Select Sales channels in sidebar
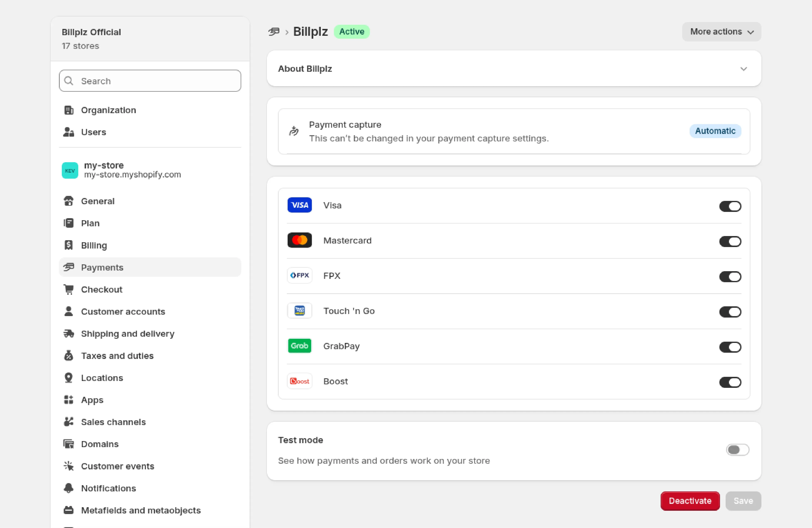 (x=150, y=422)
